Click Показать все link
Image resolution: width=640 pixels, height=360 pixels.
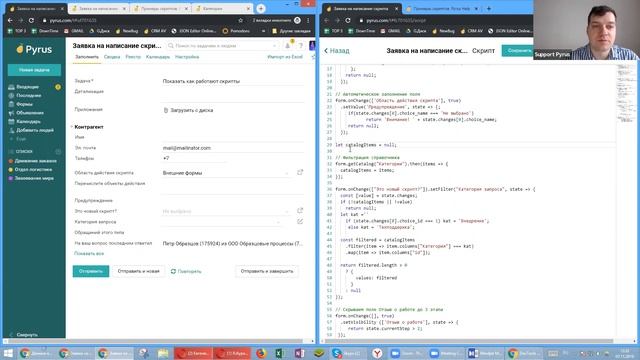coord(89,253)
